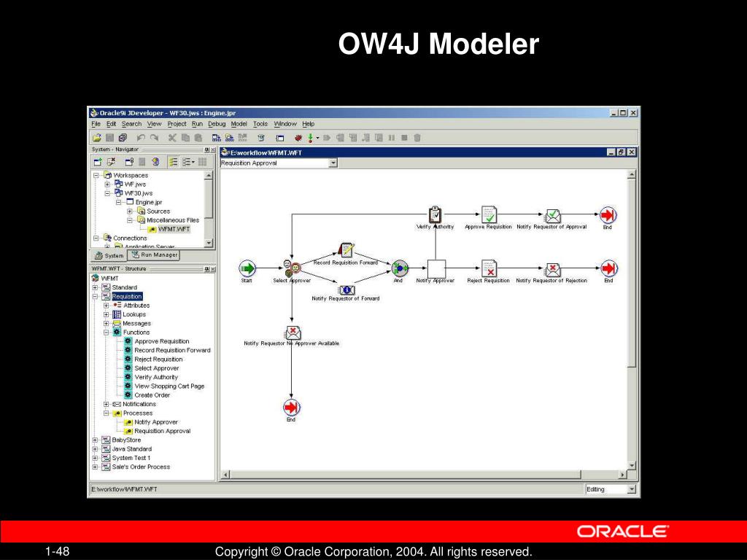
Task: Click the Stop square toolbar icon
Action: click(x=404, y=138)
